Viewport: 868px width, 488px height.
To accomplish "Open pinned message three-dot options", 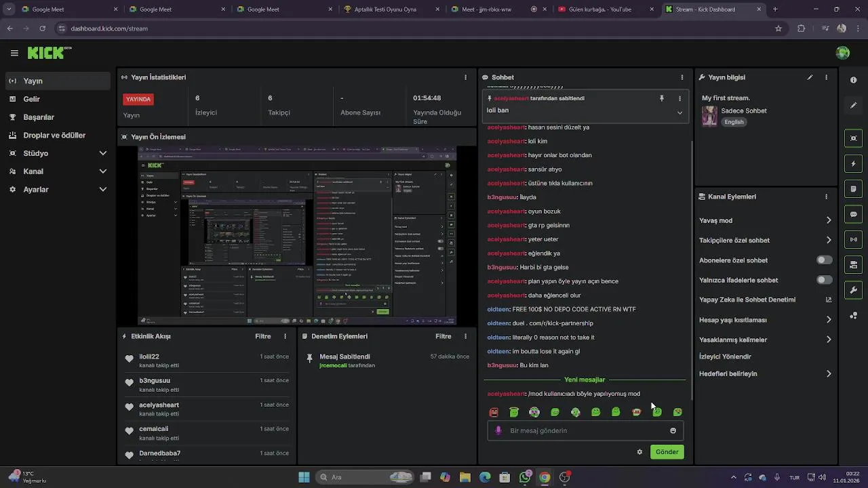I will (x=679, y=98).
